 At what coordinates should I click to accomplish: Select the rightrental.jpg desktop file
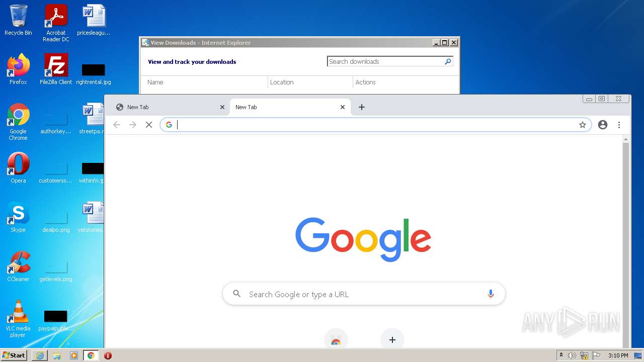click(x=94, y=73)
